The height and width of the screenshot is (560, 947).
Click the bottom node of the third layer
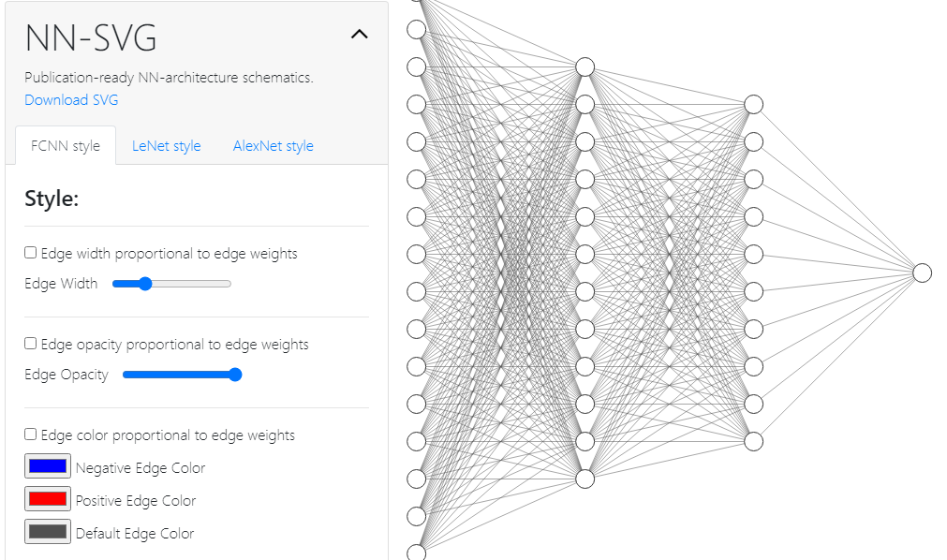[x=754, y=441]
